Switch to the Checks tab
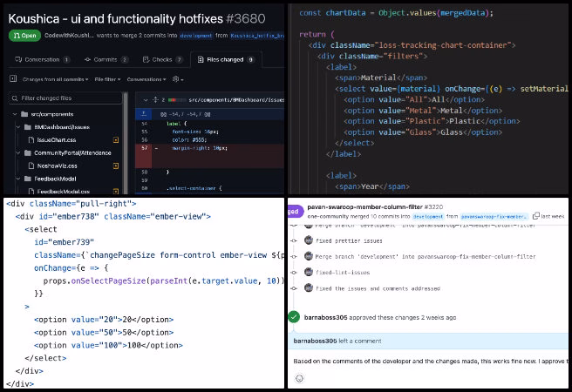 click(163, 59)
